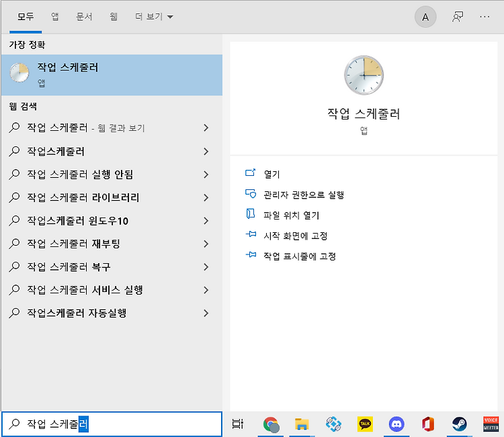Open the three-dot options menu

click(x=485, y=17)
